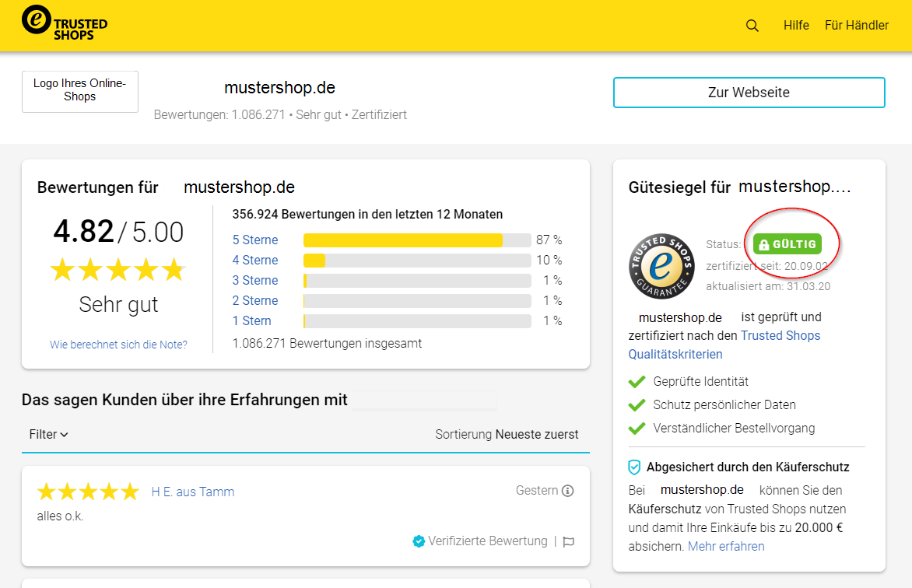Click the green checkmark beside Geprüfte Identität
Viewport: 912px width, 588px height.
point(637,382)
